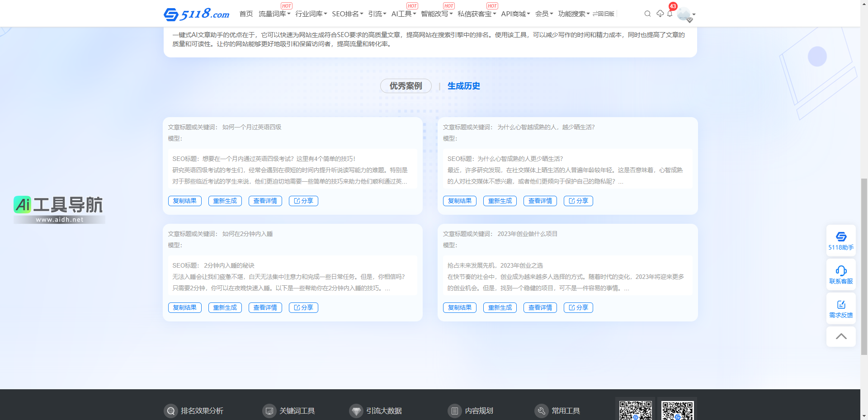This screenshot has width=868, height=420.
Task: Select the 关键词工具 footer icon
Action: point(269,411)
